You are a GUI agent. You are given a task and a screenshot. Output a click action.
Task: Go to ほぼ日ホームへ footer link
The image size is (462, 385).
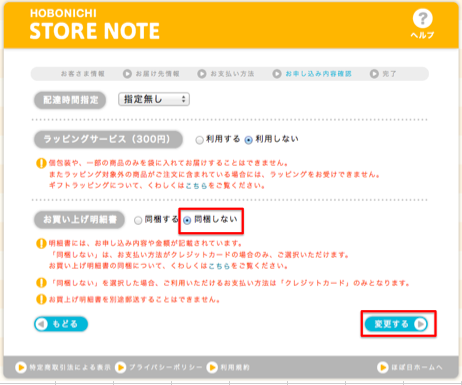(x=417, y=368)
